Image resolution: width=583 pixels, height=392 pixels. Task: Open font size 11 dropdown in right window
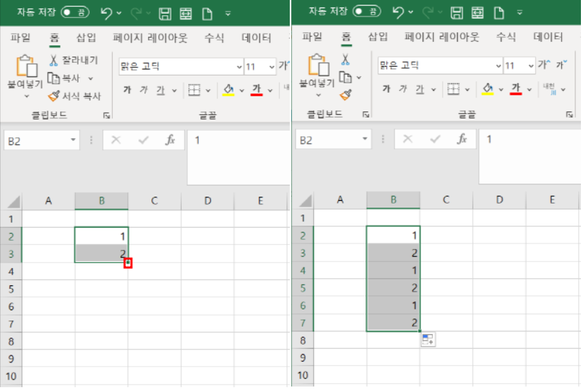tap(531, 66)
